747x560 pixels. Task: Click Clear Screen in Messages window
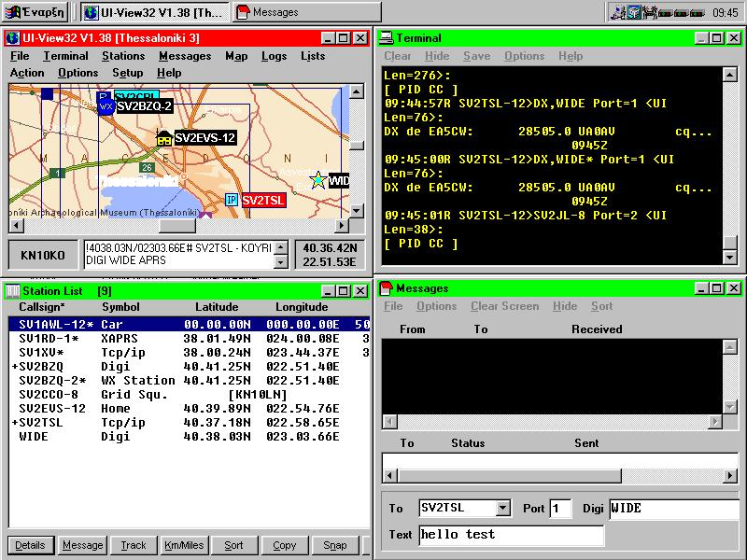pyautogui.click(x=505, y=306)
